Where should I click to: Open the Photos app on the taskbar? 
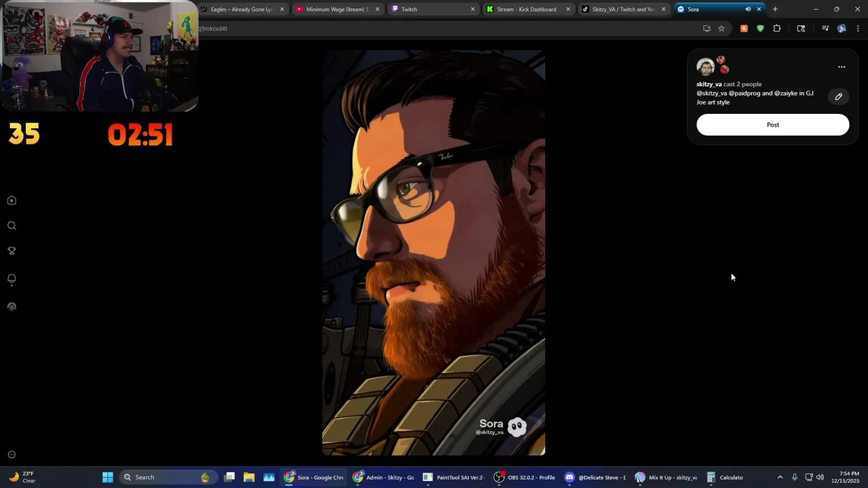269,477
